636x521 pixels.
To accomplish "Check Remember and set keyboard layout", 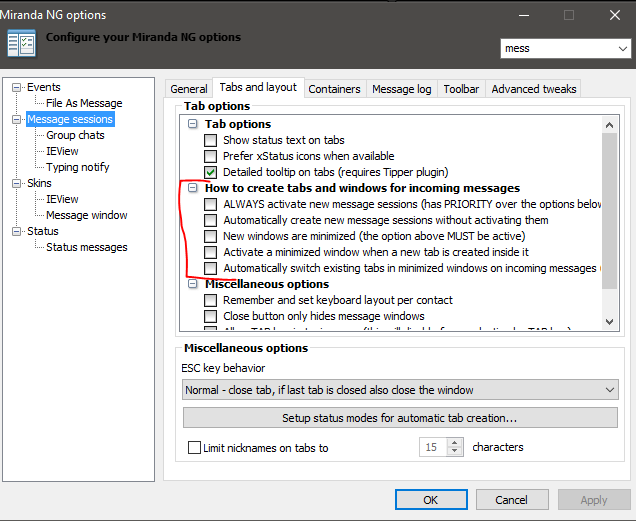I will pos(210,300).
